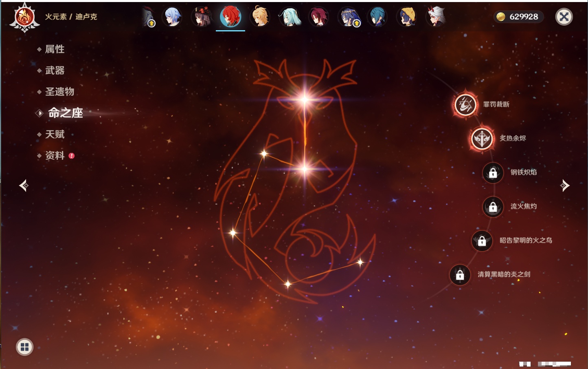
Task: Select the dark-red-haired character avatar
Action: point(318,17)
